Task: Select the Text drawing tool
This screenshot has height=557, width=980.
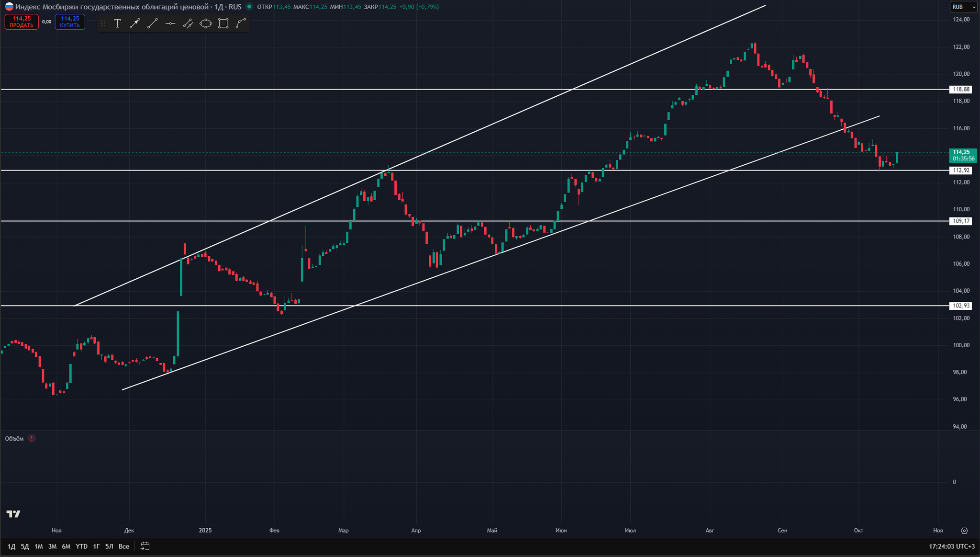Action: pos(117,23)
